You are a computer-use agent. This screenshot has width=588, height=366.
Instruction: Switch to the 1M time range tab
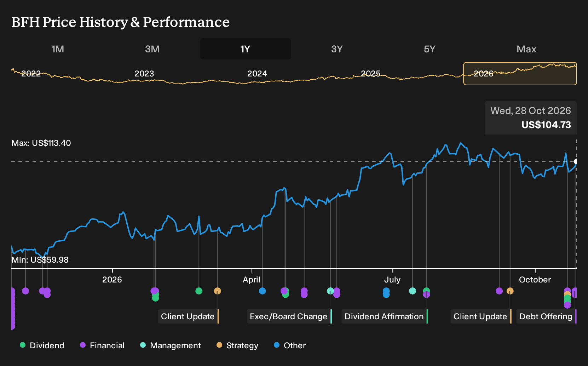(x=58, y=49)
